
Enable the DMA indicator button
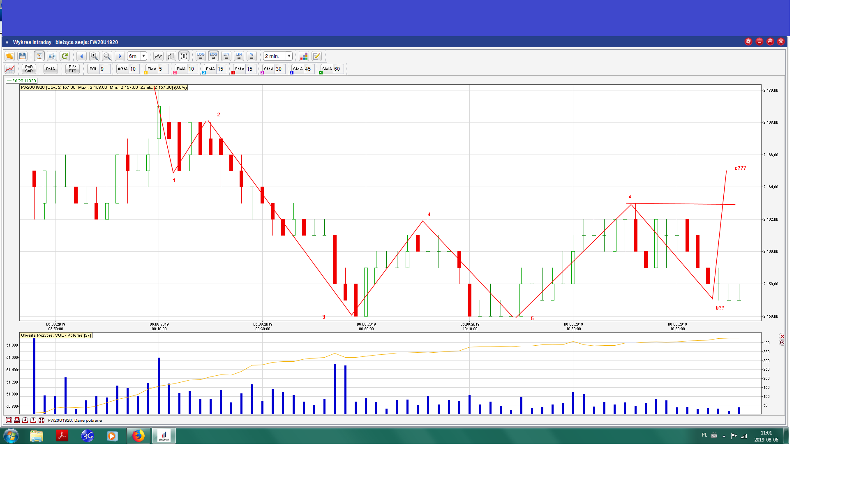click(x=51, y=69)
